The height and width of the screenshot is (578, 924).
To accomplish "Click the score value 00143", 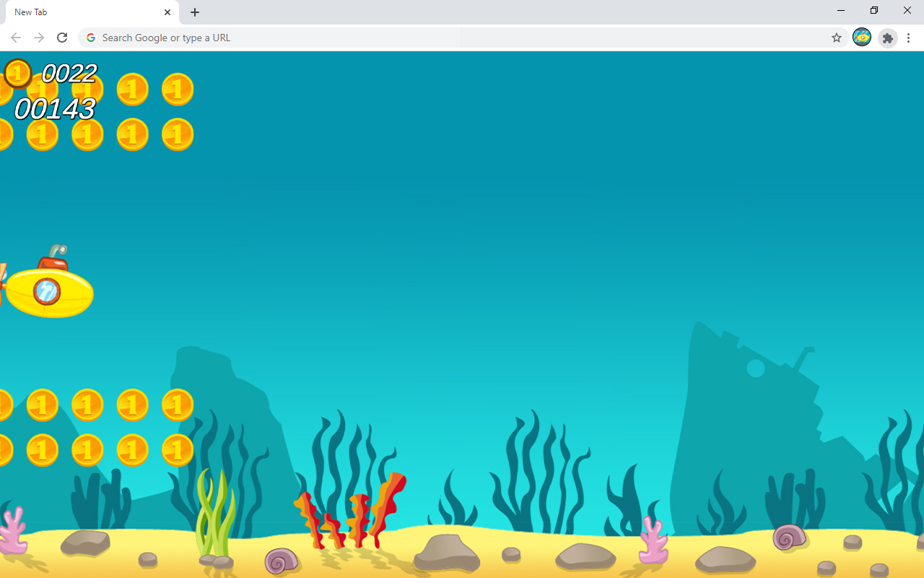I will point(55,109).
